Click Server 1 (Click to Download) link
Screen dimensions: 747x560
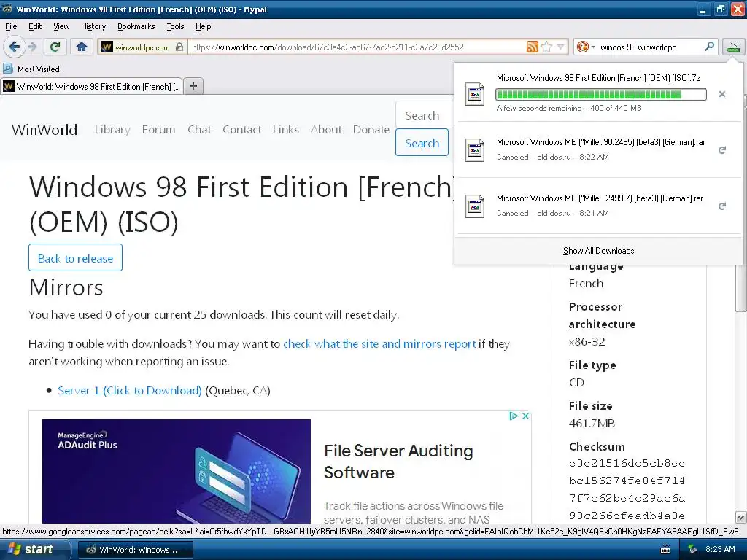(x=130, y=391)
